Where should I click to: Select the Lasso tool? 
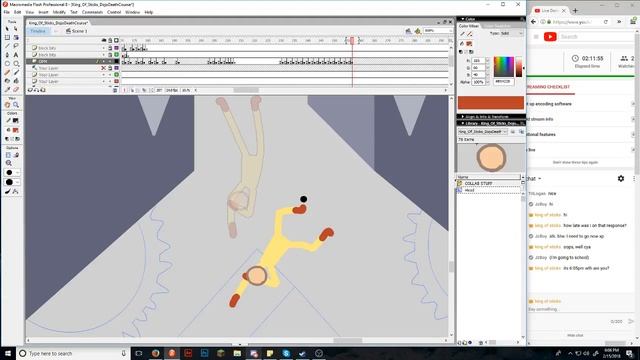(x=16, y=46)
